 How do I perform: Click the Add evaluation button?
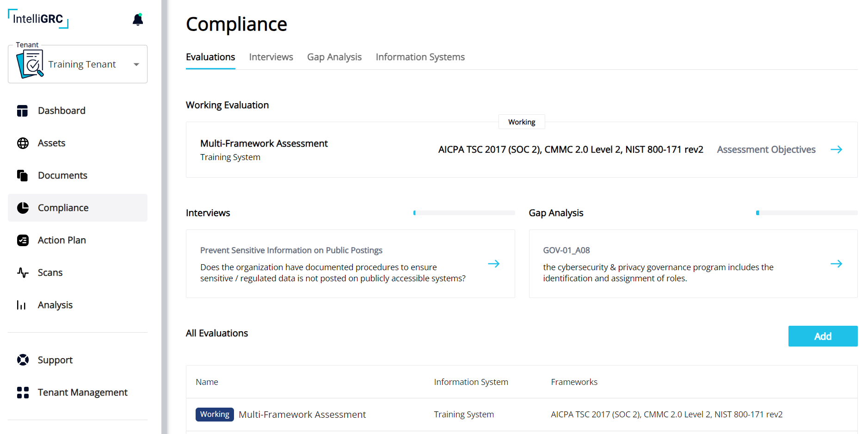click(x=823, y=336)
